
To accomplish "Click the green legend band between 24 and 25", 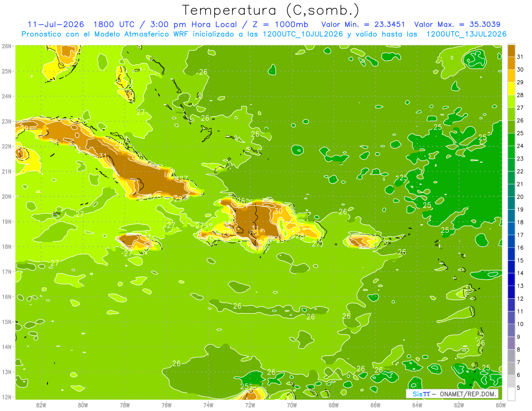I will coord(511,140).
